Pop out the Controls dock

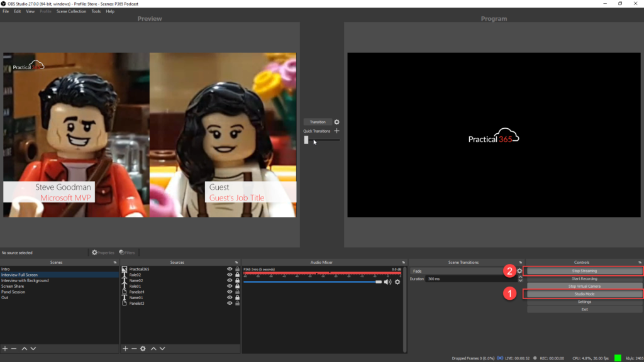tap(640, 262)
